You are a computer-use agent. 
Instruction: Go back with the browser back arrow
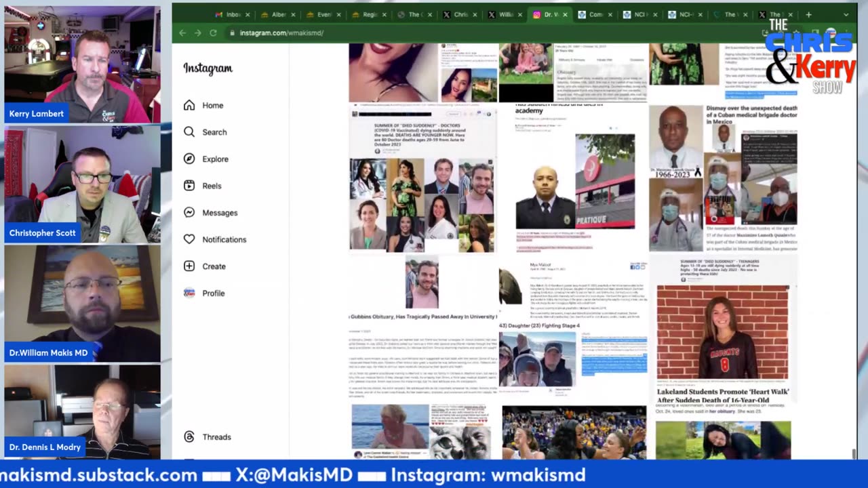click(182, 33)
